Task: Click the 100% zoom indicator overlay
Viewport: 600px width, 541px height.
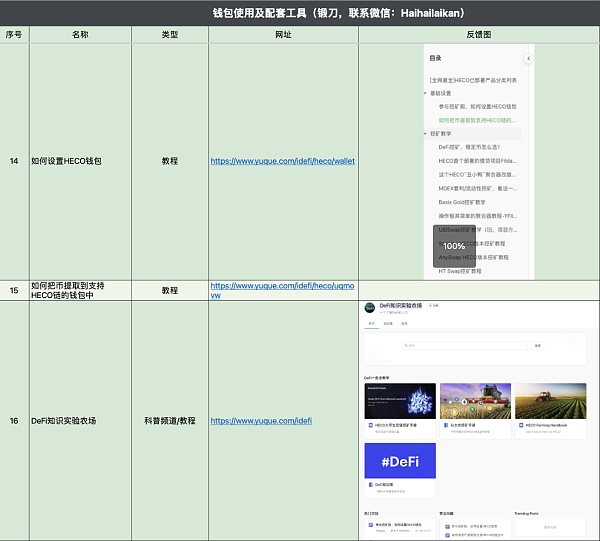Action: pyautogui.click(x=454, y=245)
